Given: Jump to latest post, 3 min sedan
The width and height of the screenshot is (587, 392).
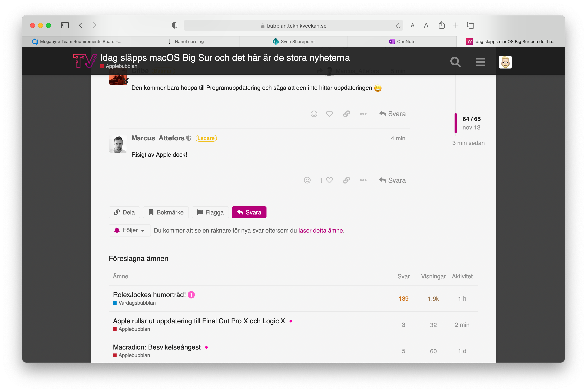Looking at the screenshot, I should click(468, 143).
